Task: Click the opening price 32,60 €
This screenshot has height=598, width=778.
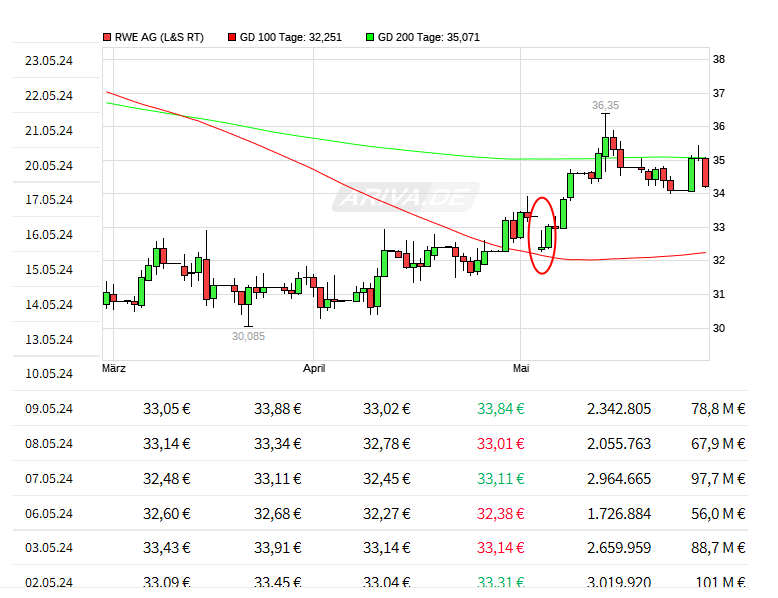Action: tap(167, 513)
